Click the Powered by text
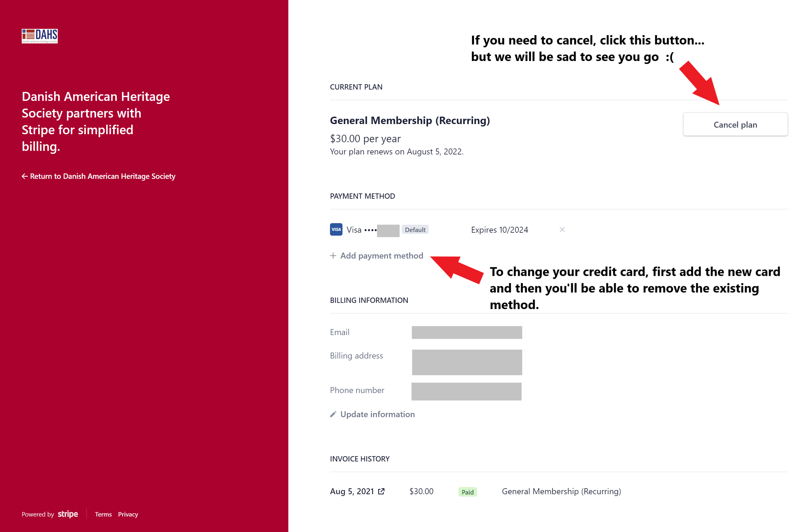 pyautogui.click(x=38, y=514)
